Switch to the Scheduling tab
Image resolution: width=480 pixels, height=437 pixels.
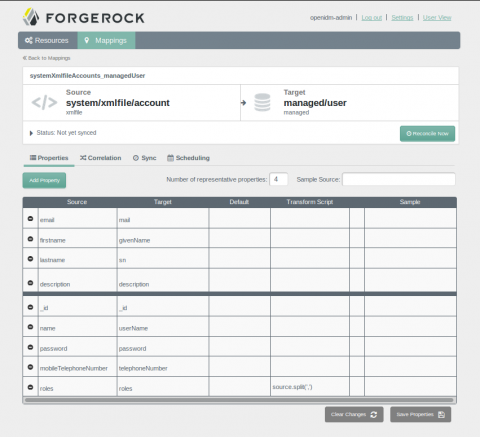click(188, 158)
